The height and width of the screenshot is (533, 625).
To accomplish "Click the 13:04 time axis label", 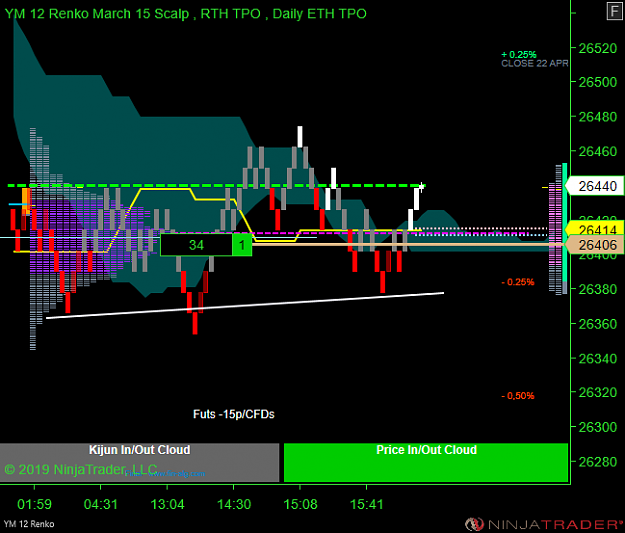I will pyautogui.click(x=167, y=504).
